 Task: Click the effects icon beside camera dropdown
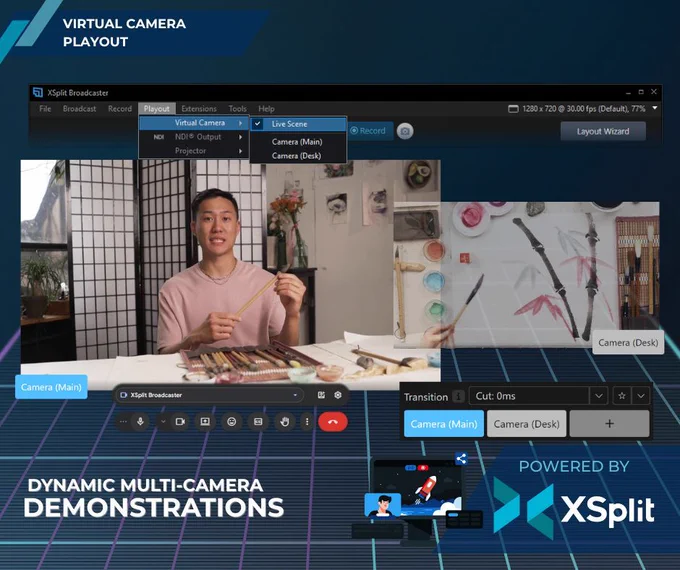[321, 395]
